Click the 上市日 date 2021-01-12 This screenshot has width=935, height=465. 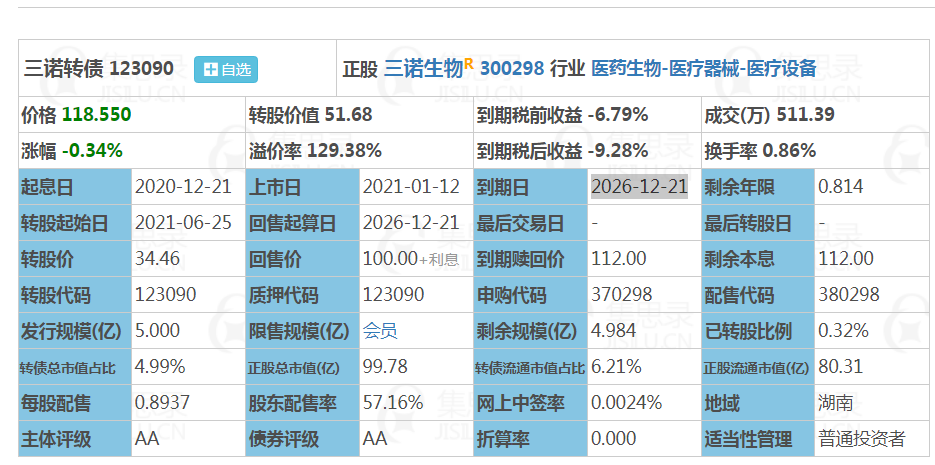click(411, 187)
